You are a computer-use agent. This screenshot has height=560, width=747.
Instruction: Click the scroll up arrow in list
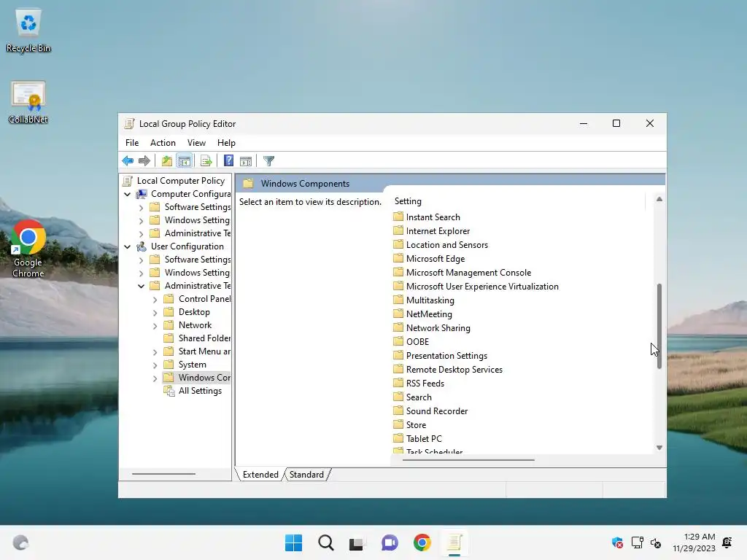tap(659, 199)
